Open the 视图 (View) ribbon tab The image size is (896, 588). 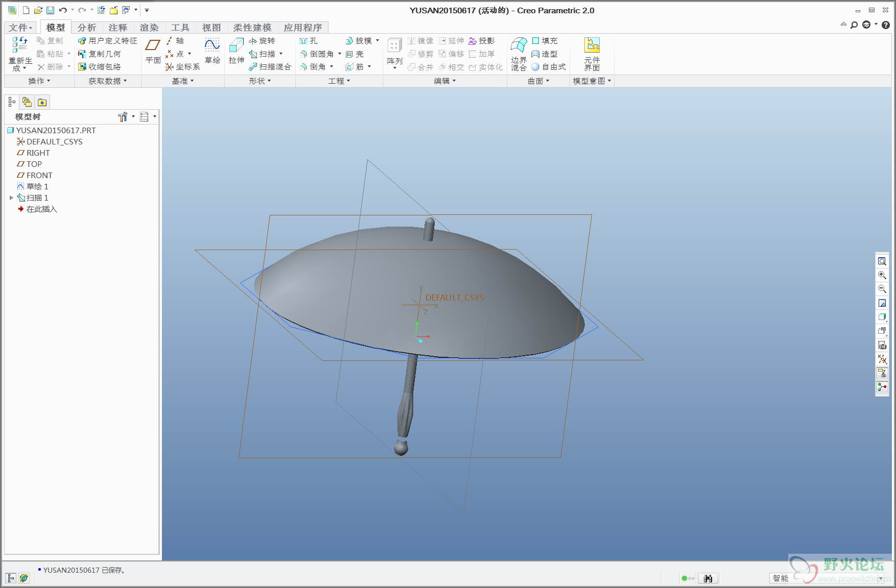(211, 28)
